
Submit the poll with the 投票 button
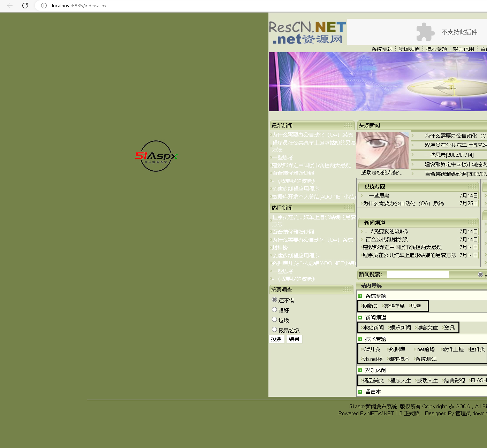(276, 339)
